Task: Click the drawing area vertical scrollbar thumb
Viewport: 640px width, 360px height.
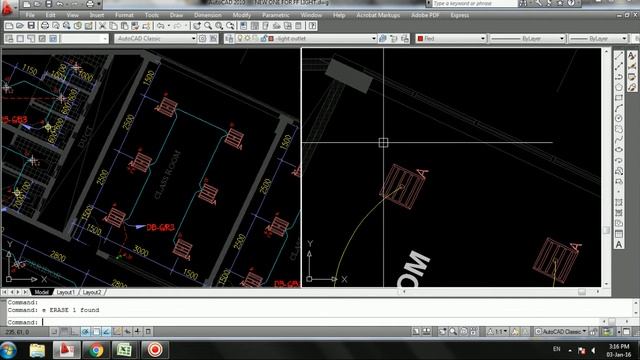Action: click(x=606, y=230)
